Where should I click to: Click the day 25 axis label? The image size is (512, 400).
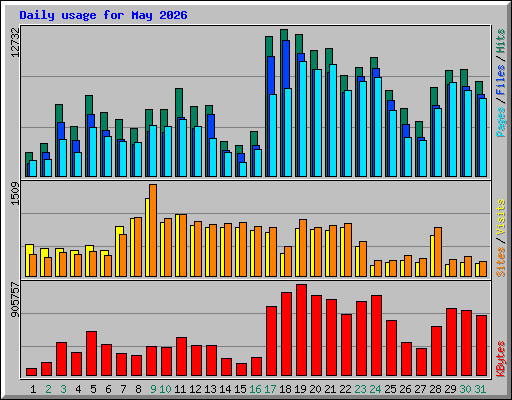click(x=390, y=389)
